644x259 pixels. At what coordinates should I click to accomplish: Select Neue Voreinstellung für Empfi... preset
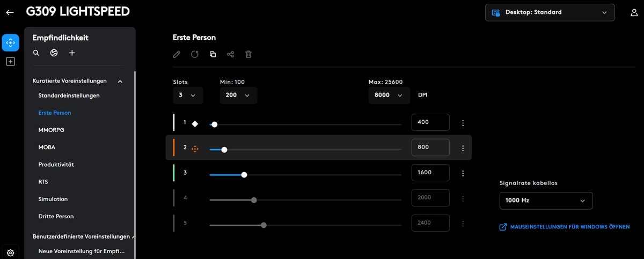(x=81, y=251)
